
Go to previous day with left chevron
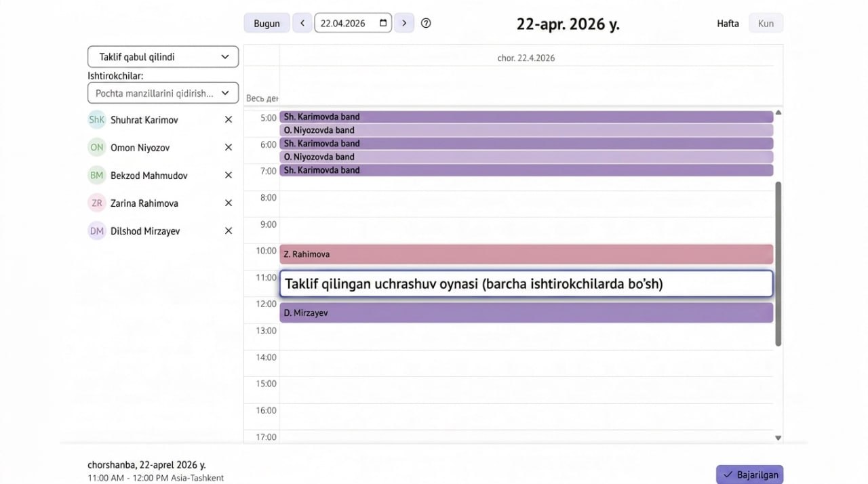pyautogui.click(x=302, y=23)
